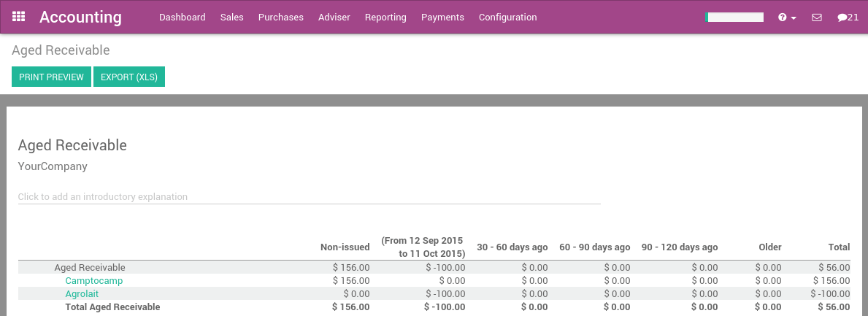Click the Total Aged Receivable row
868x316 pixels.
112,307
